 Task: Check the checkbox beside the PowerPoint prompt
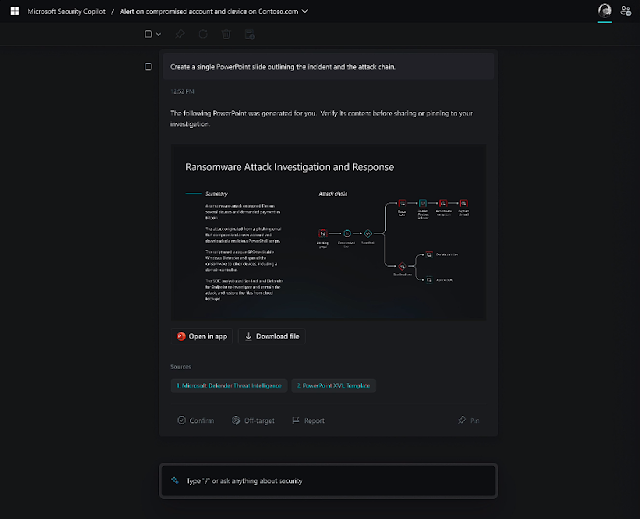click(x=148, y=67)
